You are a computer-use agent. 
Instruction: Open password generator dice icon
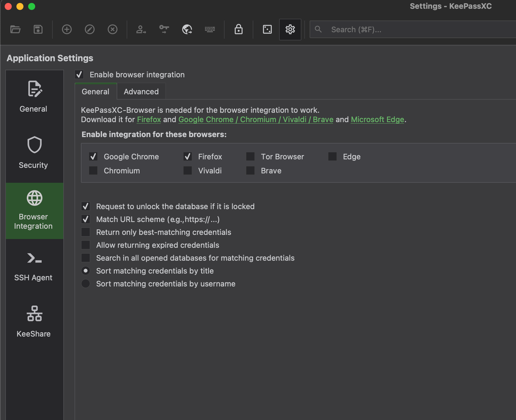267,30
